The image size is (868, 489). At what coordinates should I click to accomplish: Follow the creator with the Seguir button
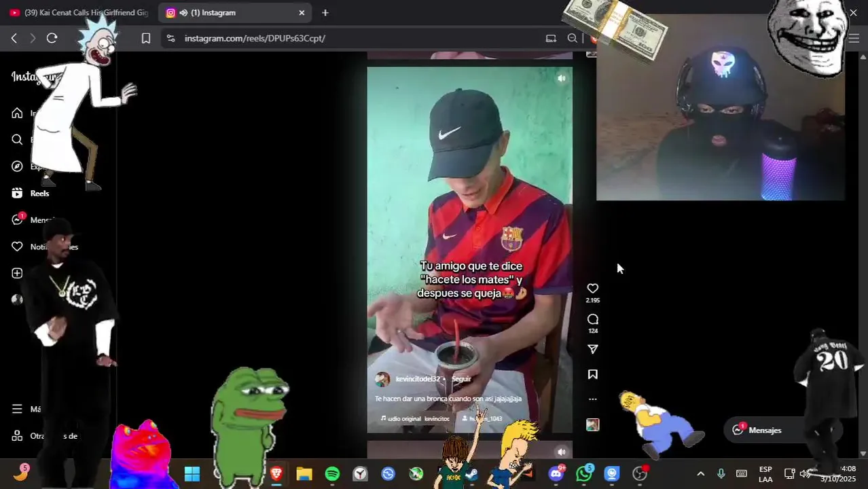tap(461, 379)
